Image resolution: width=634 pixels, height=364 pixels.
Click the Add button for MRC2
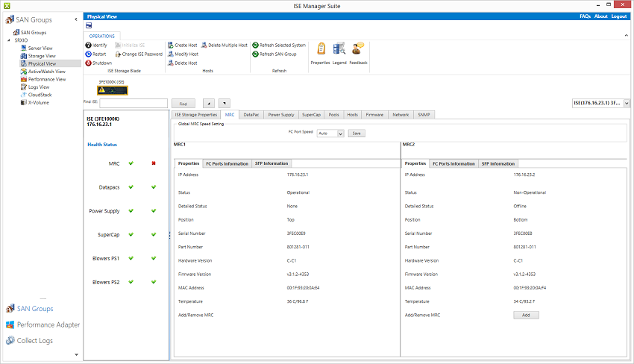[x=526, y=315]
